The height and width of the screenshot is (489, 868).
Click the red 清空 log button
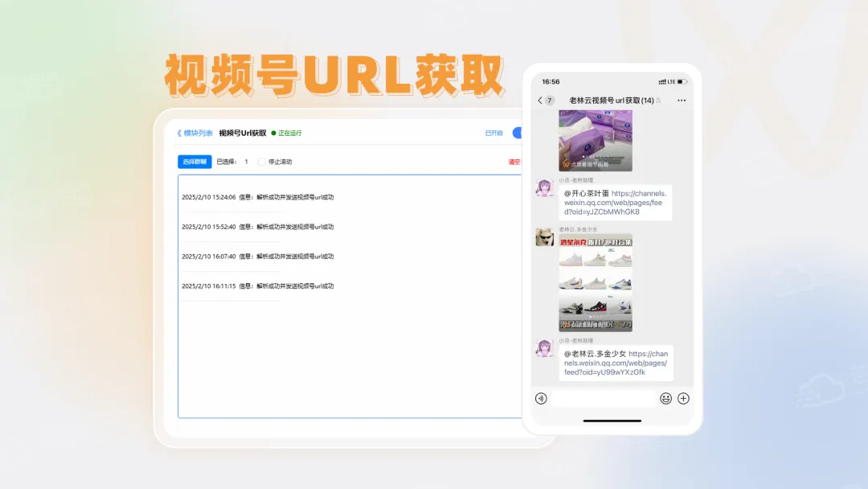pos(514,162)
